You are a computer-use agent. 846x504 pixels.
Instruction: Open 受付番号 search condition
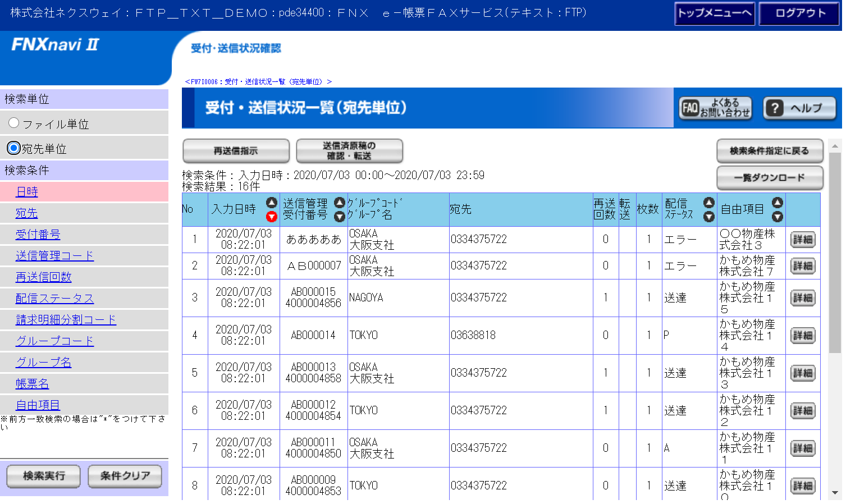pos(38,235)
